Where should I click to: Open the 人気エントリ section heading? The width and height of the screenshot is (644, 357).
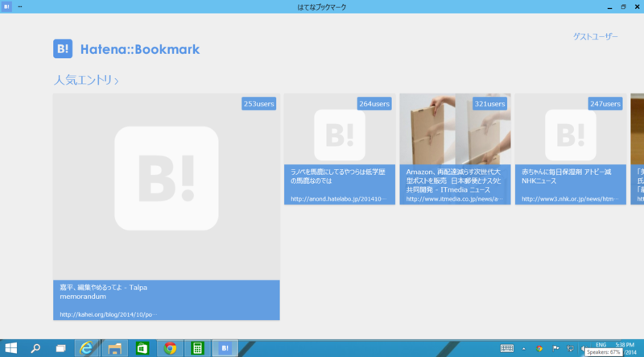pyautogui.click(x=86, y=80)
